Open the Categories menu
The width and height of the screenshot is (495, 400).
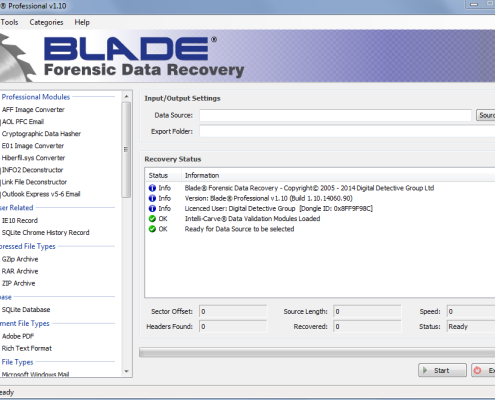[46, 22]
